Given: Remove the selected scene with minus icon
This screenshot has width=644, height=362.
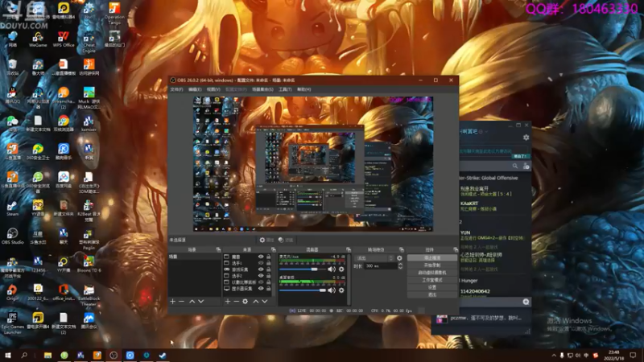Looking at the screenshot, I should (182, 301).
